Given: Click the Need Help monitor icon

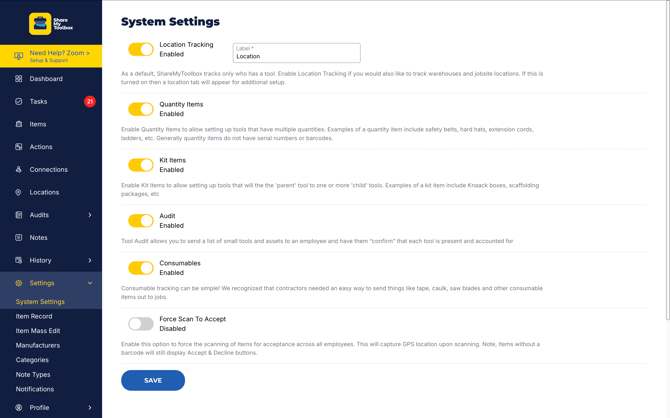Looking at the screenshot, I should click(18, 56).
